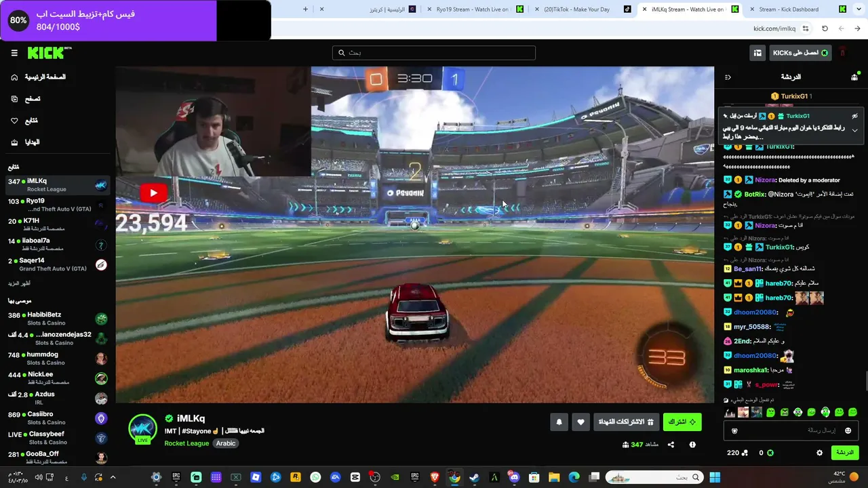Switch to the iMLKq Stream tab
Viewport: 868px width, 488px height.
click(692, 9)
